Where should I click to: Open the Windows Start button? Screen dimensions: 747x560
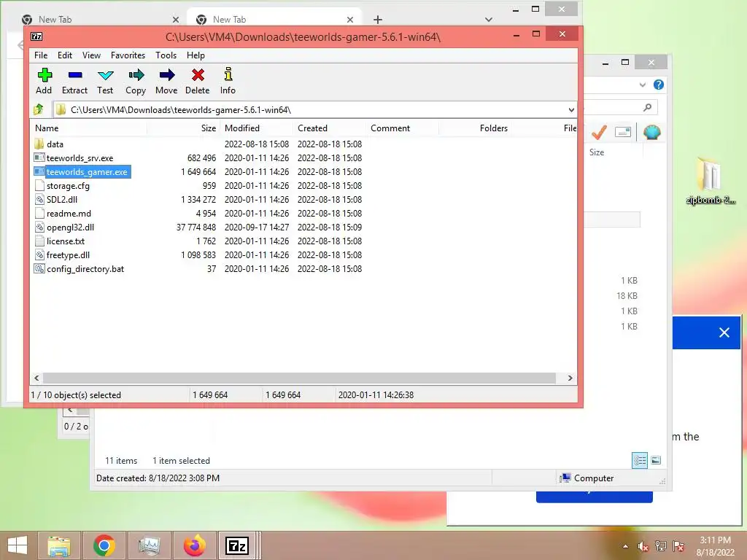pyautogui.click(x=18, y=545)
